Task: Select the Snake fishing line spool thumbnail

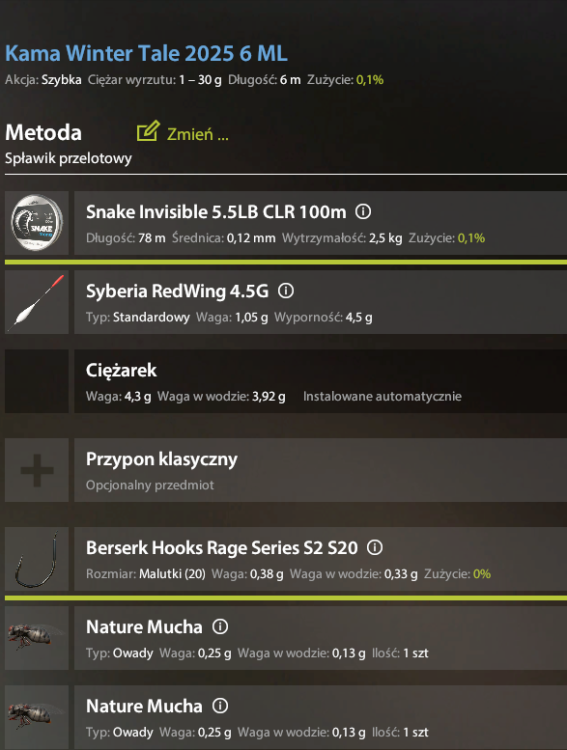Action: pyautogui.click(x=37, y=223)
